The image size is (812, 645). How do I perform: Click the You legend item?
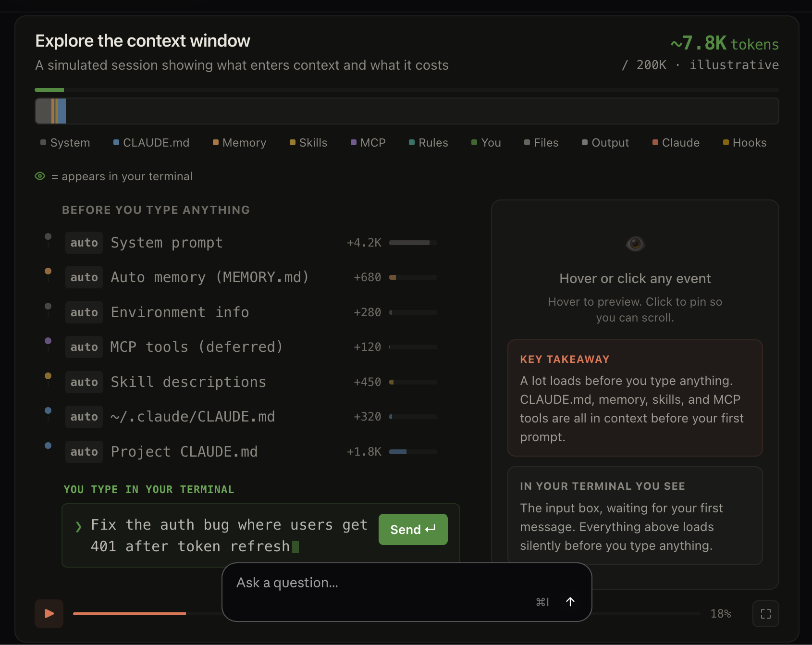(486, 143)
